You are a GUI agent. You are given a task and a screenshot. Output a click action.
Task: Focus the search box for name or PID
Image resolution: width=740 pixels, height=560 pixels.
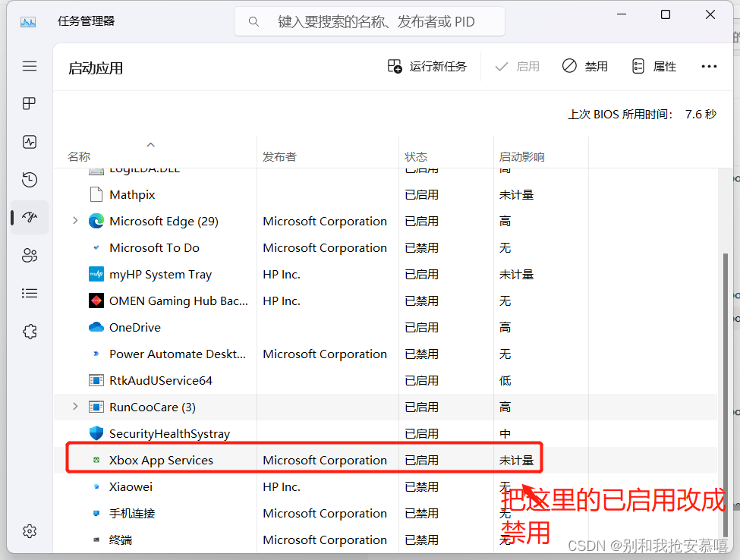pyautogui.click(x=370, y=22)
